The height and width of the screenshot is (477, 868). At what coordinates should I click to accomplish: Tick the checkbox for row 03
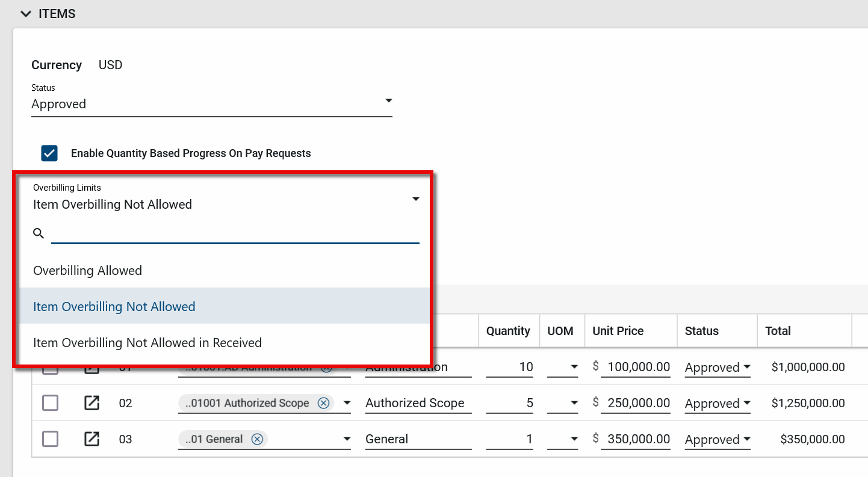tap(50, 439)
